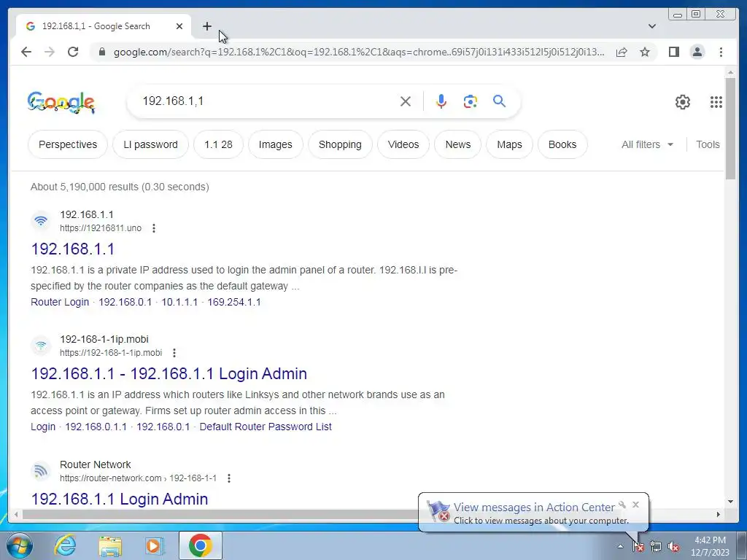The height and width of the screenshot is (560, 747).
Task: Open the Google apps grid
Action: (x=716, y=102)
